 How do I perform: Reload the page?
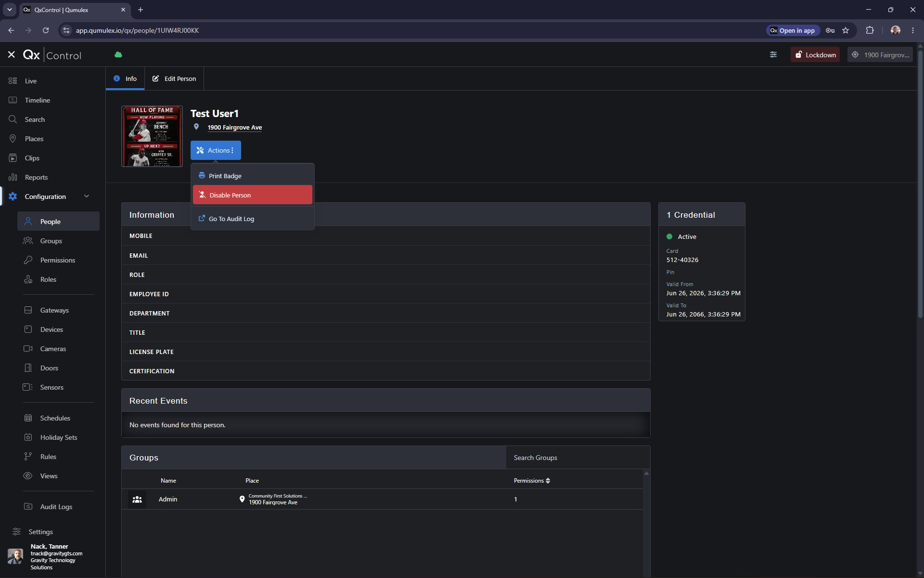46,30
